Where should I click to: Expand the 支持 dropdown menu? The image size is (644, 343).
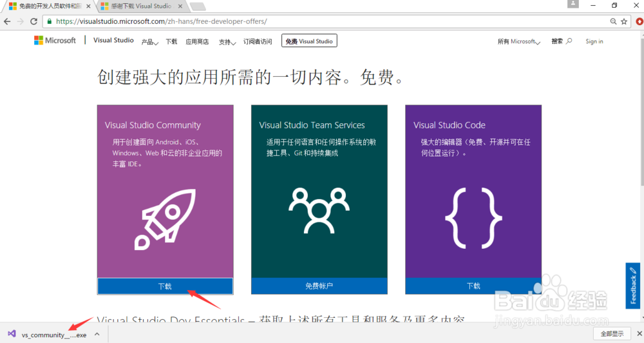tap(227, 42)
